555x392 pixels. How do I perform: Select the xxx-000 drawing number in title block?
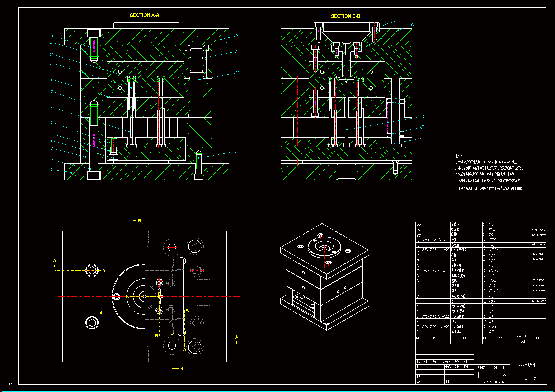[x=528, y=378]
